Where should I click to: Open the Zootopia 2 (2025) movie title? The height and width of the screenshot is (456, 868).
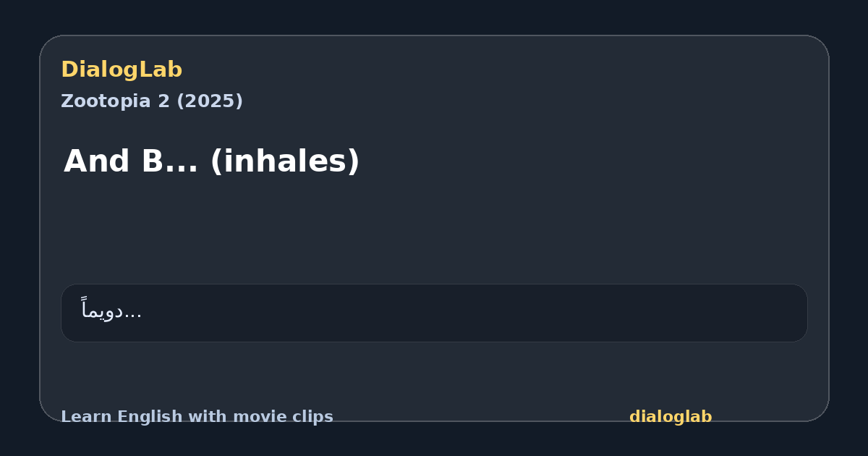(x=152, y=101)
